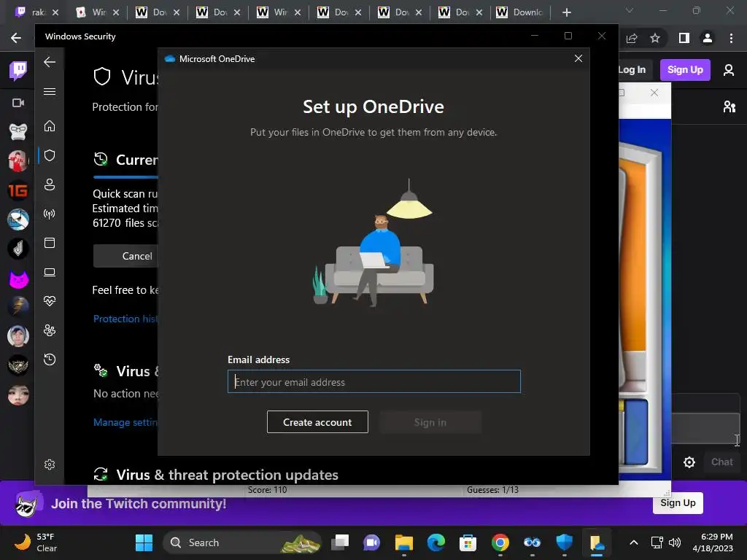Open the Chrome profile icon

pyautogui.click(x=708, y=38)
